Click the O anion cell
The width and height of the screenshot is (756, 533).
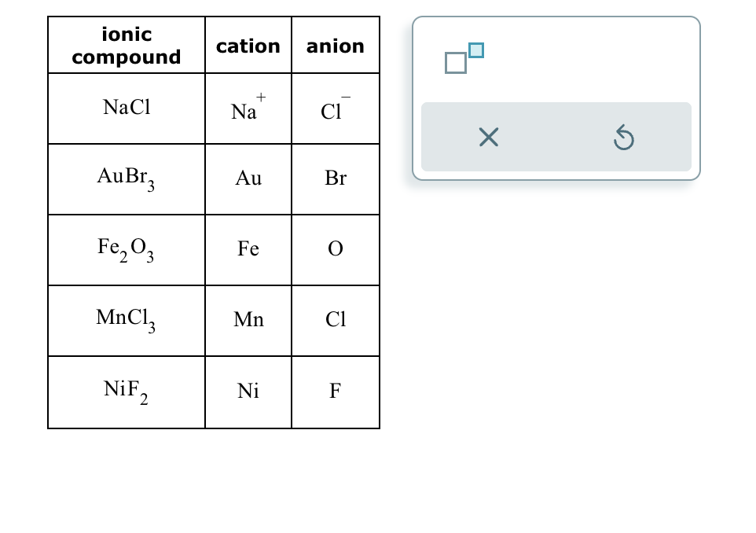point(336,249)
